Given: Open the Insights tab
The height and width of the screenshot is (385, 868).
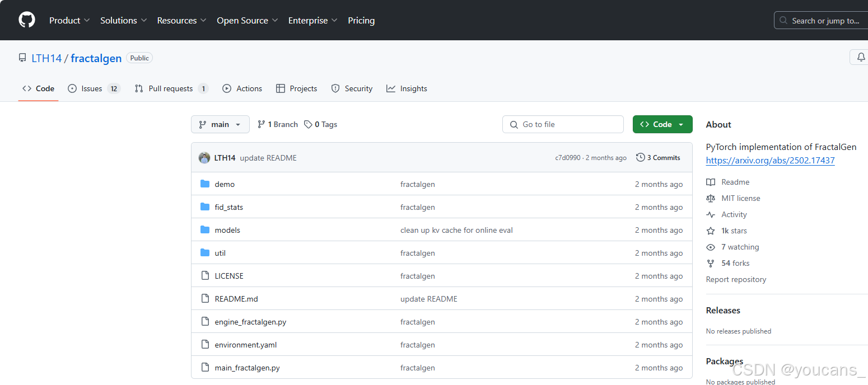Looking at the screenshot, I should (407, 88).
